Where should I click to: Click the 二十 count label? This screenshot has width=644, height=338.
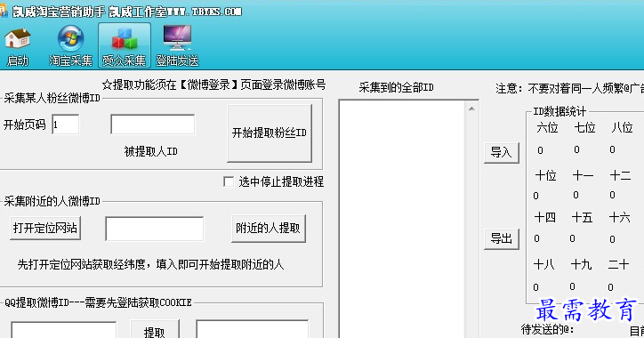pyautogui.click(x=618, y=264)
